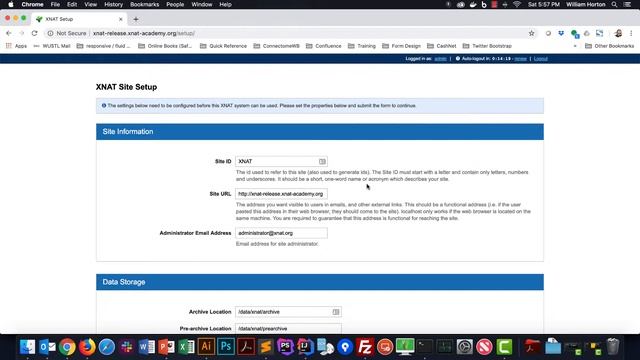Click the browser address bar URL
This screenshot has height=360, width=640.
click(144, 33)
